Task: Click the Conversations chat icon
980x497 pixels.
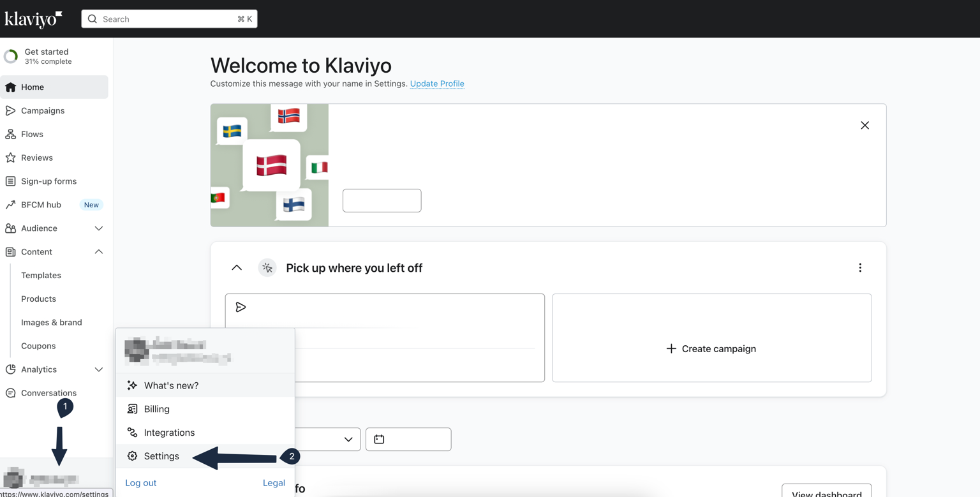Action: pos(11,393)
